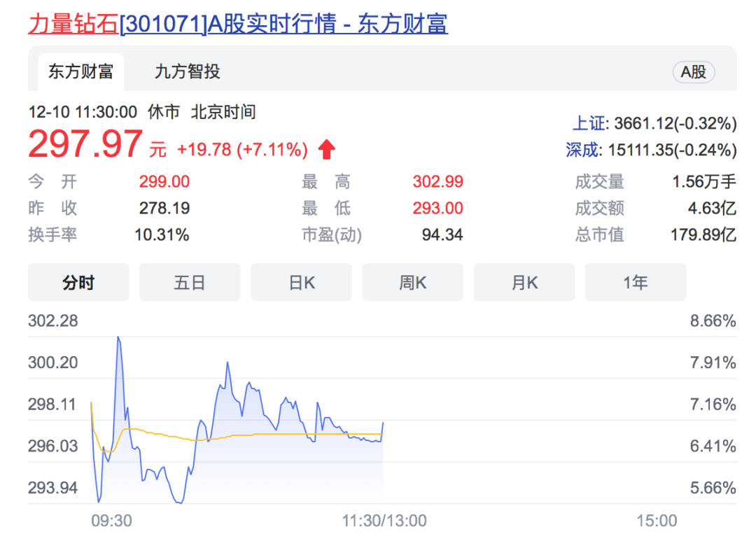Click the 成交量 field label

tap(599, 182)
